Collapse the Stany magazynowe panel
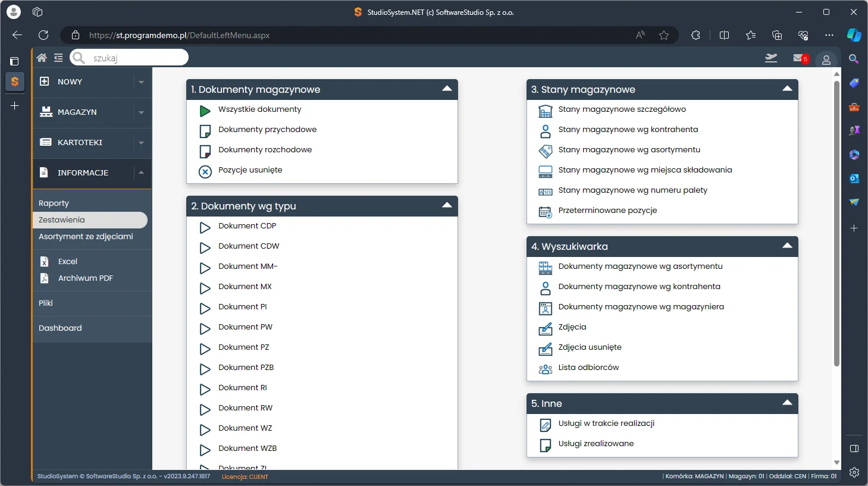This screenshot has width=868, height=486. coord(787,89)
